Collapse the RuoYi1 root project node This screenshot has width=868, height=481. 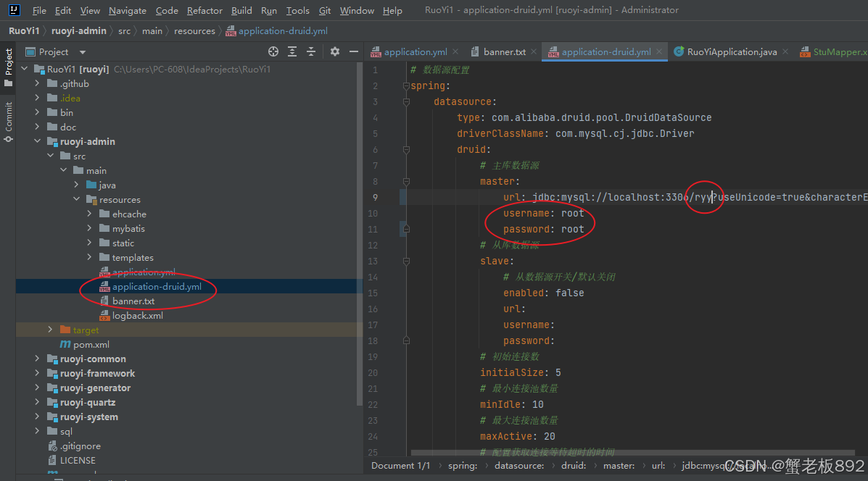tap(25, 69)
